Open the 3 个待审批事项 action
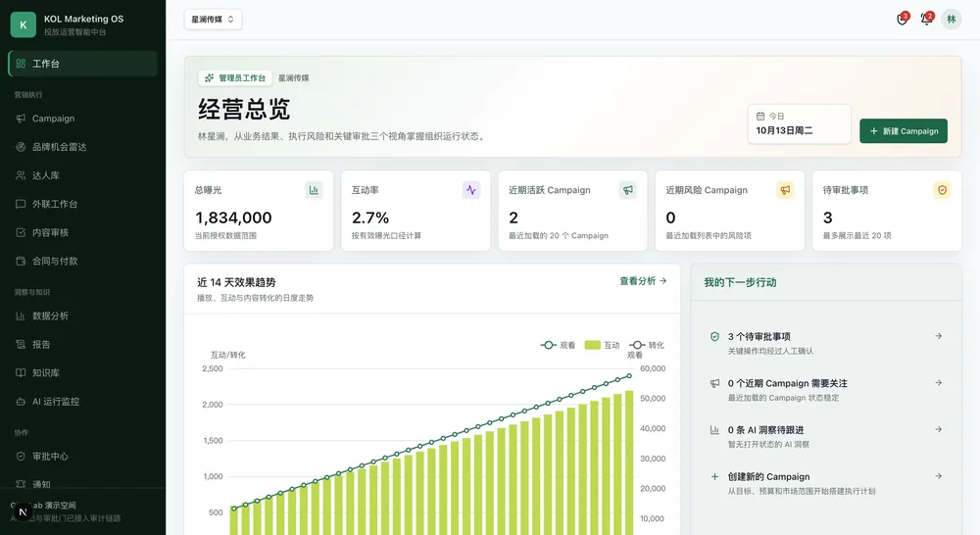 click(x=825, y=343)
